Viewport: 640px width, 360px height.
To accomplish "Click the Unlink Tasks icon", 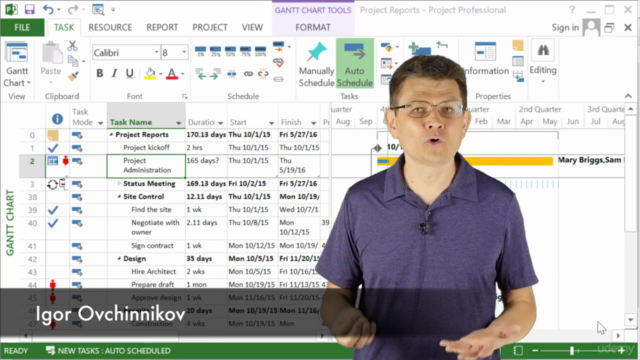I will [x=263, y=74].
